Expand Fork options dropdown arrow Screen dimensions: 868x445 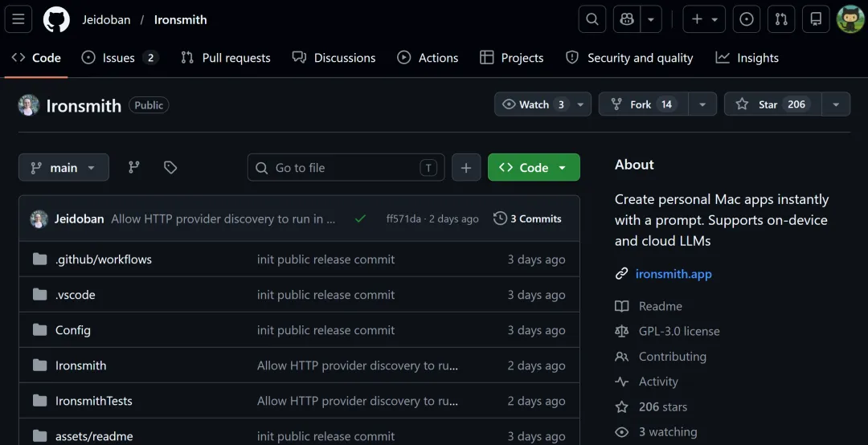click(702, 104)
